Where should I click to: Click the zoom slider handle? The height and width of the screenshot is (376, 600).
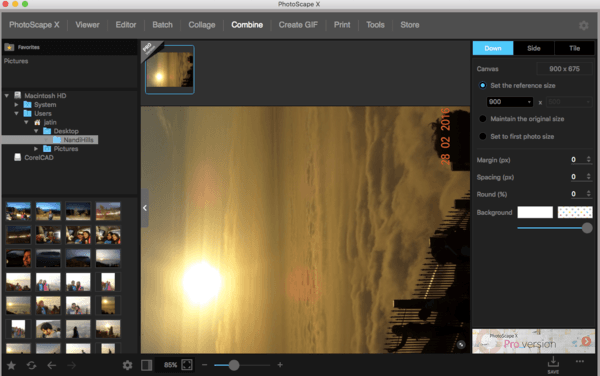[x=234, y=365]
